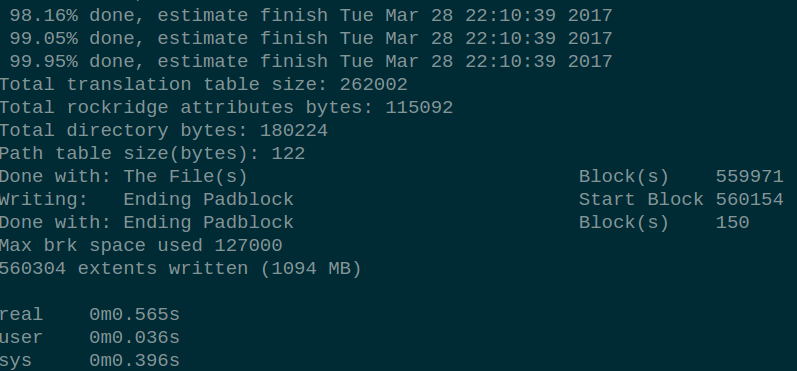The height and width of the screenshot is (371, 797).
Task: Click the '2017' year on the first line
Action: 590,16
